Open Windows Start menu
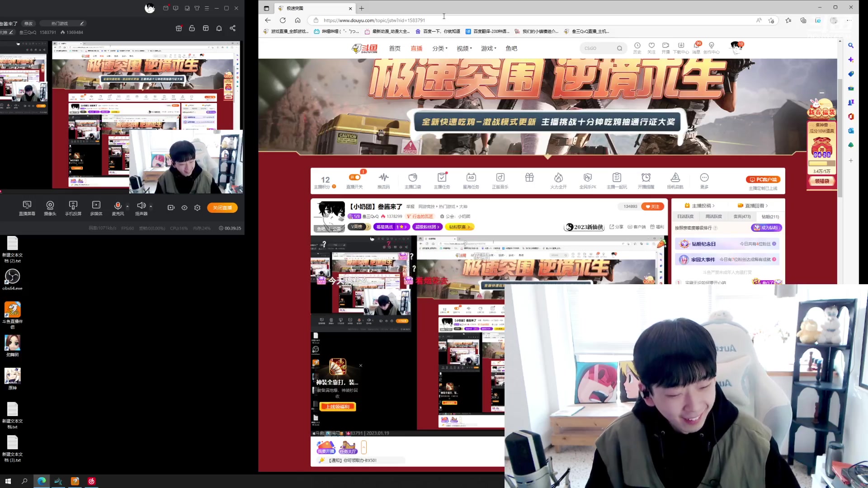 coord(8,481)
